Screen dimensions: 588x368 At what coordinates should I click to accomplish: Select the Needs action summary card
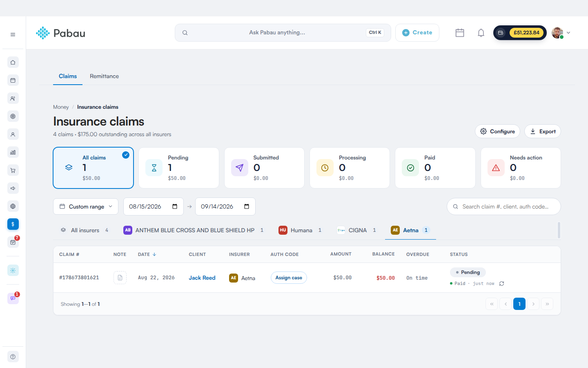pyautogui.click(x=521, y=168)
